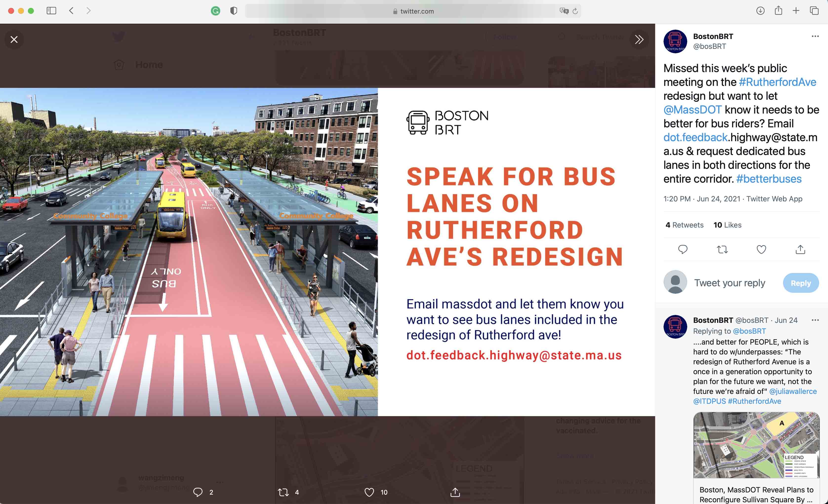This screenshot has width=828, height=504.
Task: View the 10 Likes list
Action: pyautogui.click(x=727, y=225)
